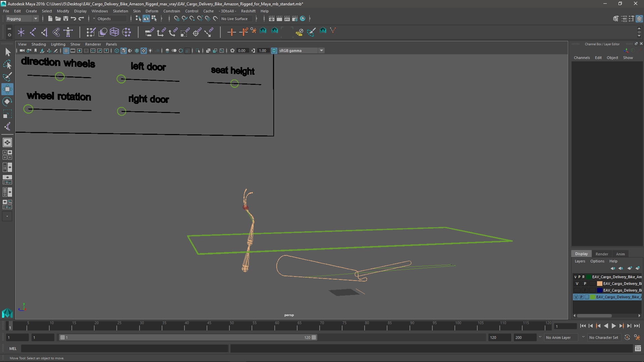644x362 pixels.
Task: Click the sRGB gamma display icon
Action: point(273,50)
